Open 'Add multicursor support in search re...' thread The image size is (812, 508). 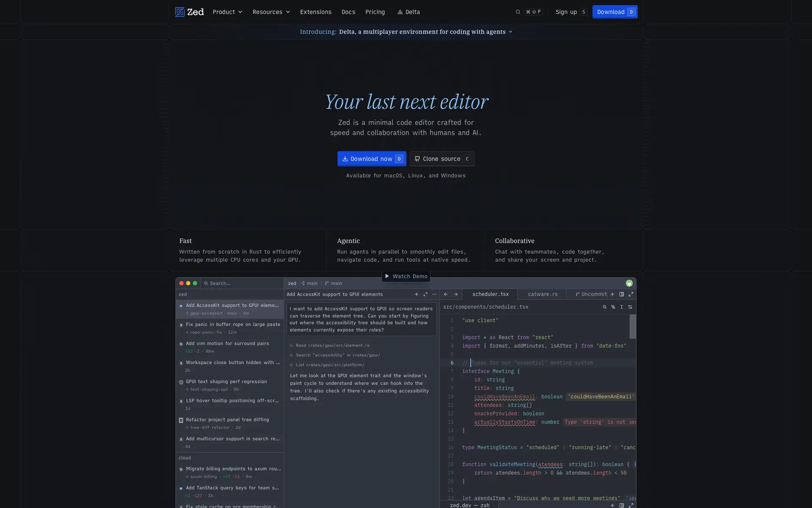click(x=230, y=442)
